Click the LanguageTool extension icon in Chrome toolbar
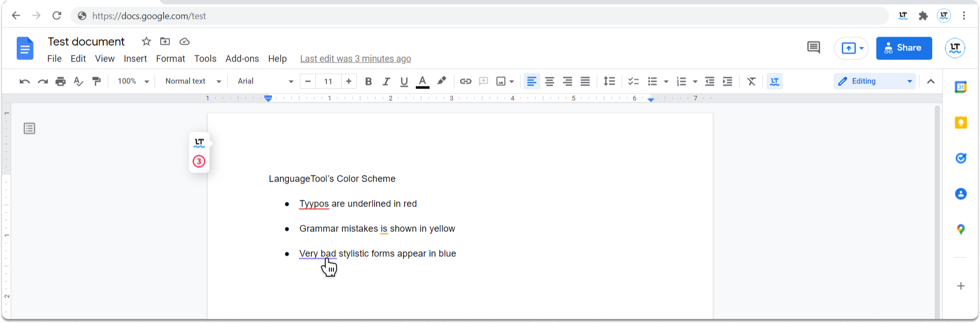Viewport: 980px width, 323px height. [903, 16]
